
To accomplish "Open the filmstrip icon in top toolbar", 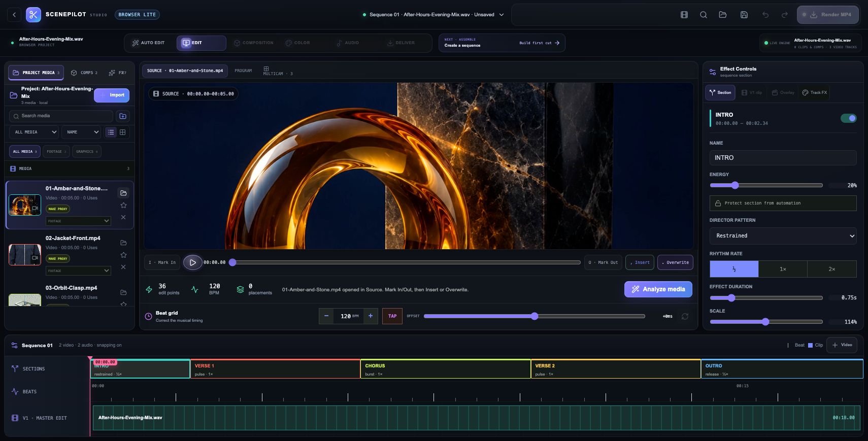I will (684, 15).
